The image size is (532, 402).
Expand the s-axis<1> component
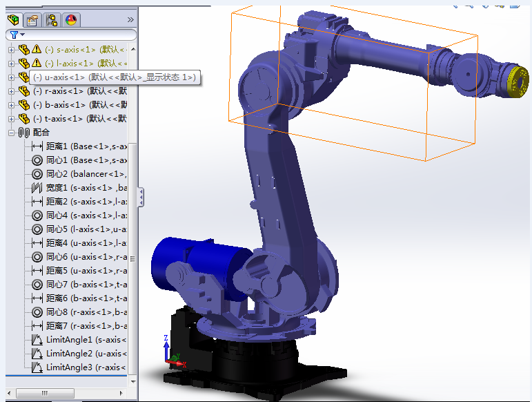[x=11, y=50]
